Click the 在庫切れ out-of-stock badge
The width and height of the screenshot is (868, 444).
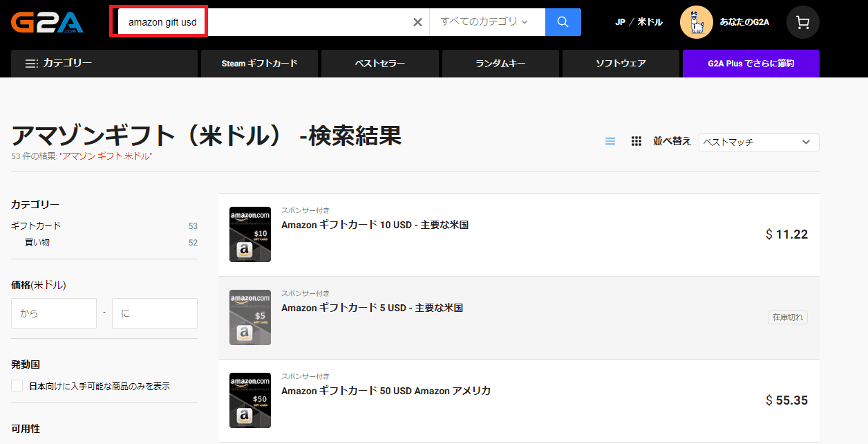pyautogui.click(x=788, y=317)
